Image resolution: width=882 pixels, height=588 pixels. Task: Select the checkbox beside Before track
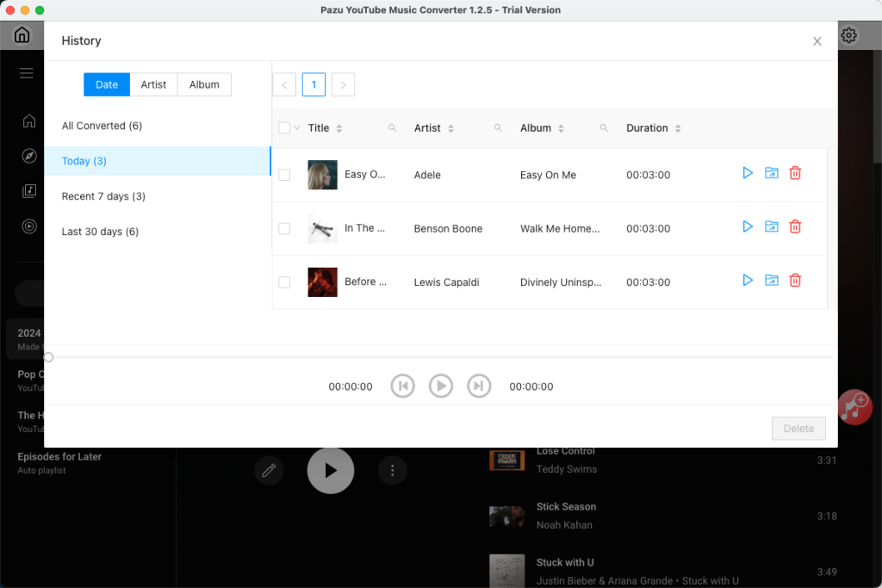285,282
